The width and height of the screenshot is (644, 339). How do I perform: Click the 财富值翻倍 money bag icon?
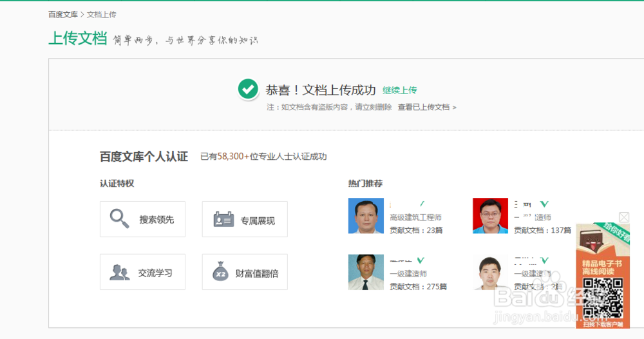pyautogui.click(x=220, y=271)
